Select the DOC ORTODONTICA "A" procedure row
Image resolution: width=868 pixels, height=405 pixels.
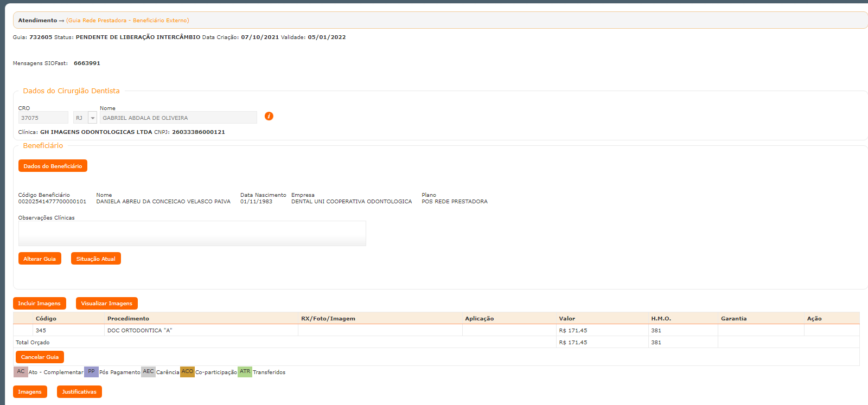point(139,330)
